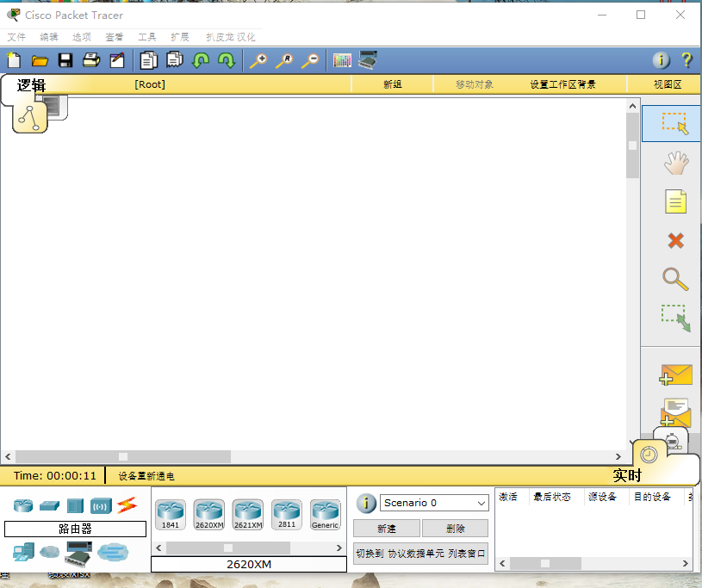This screenshot has height=588, width=702.
Task: Click the 切换到 协议数据单元 列表窗口 button
Action: pyautogui.click(x=420, y=554)
